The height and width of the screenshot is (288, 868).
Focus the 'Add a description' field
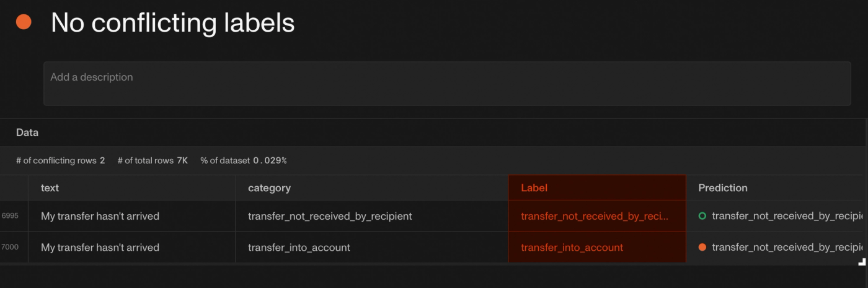pyautogui.click(x=447, y=83)
